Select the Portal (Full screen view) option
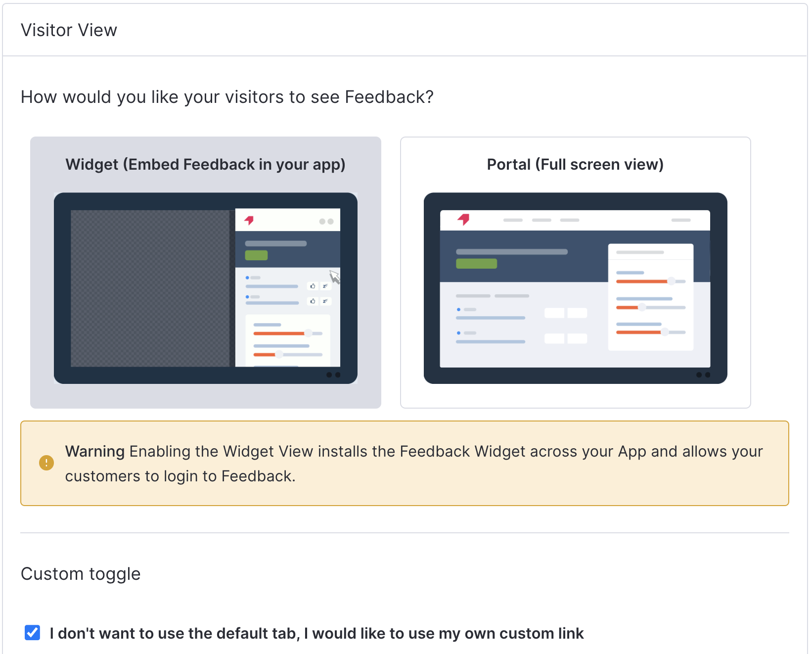 click(576, 273)
